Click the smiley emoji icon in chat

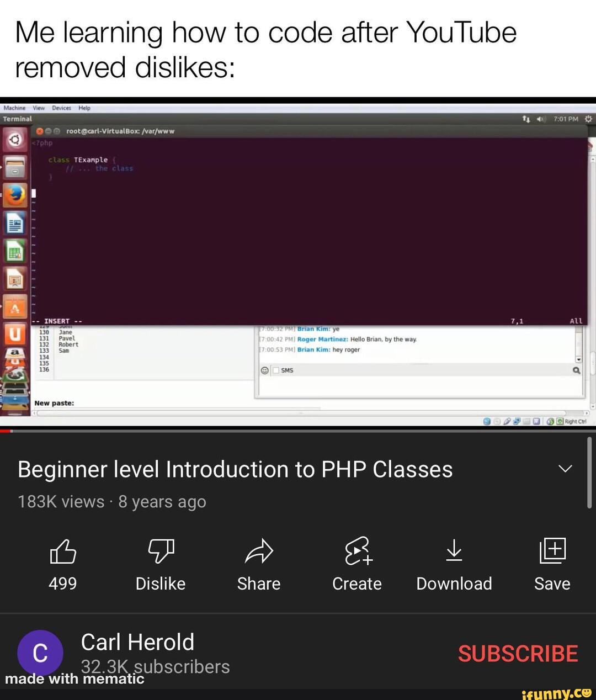tap(265, 370)
